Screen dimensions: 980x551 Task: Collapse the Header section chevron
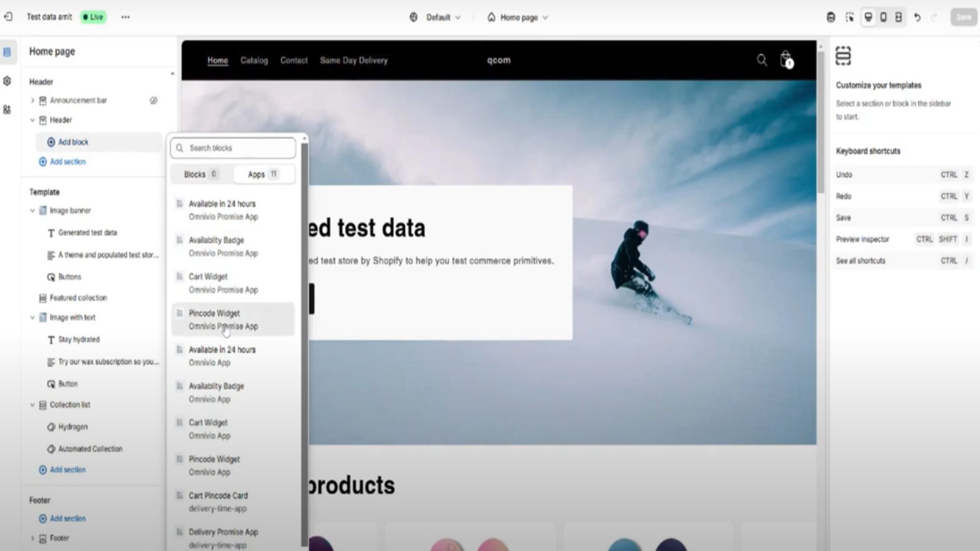tap(32, 120)
